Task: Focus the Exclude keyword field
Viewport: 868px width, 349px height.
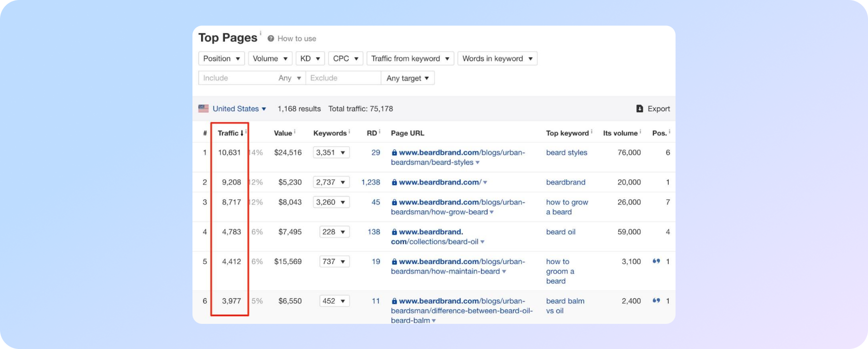Action: click(x=343, y=78)
